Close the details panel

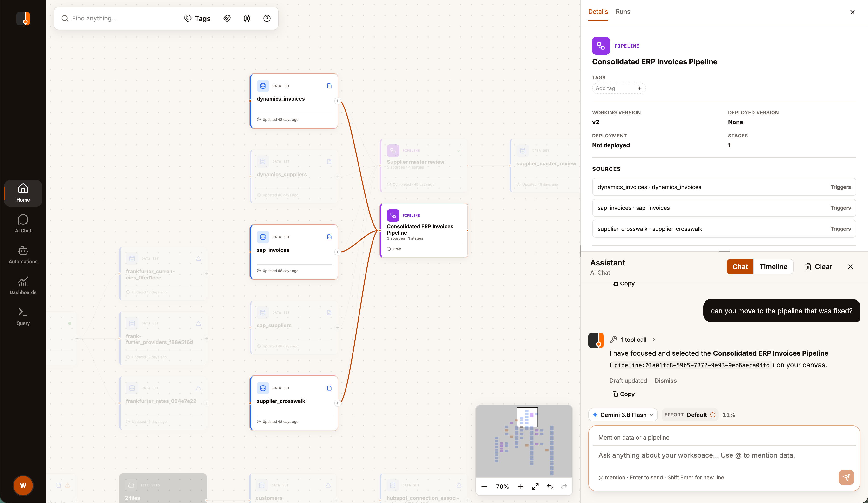point(853,12)
